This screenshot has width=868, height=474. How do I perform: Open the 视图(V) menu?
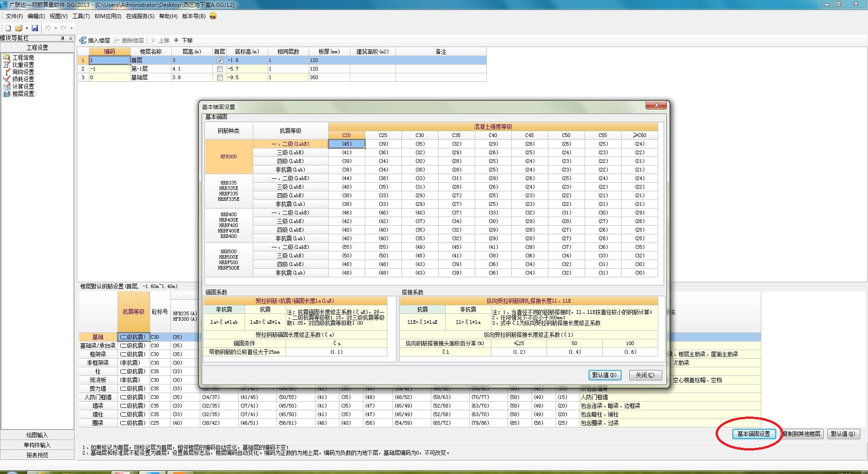58,16
